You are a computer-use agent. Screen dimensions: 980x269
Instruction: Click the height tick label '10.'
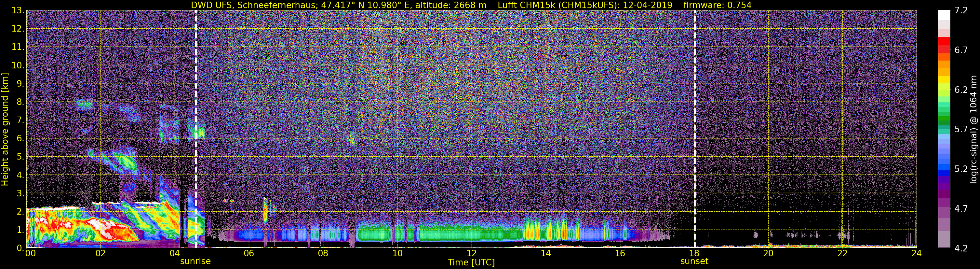click(x=18, y=65)
